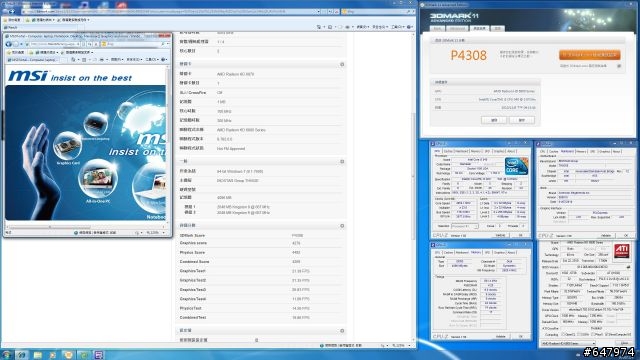The width and height of the screenshot is (640, 360).
Task: Collapse the detailed scores section on the result page
Action: [342, 226]
